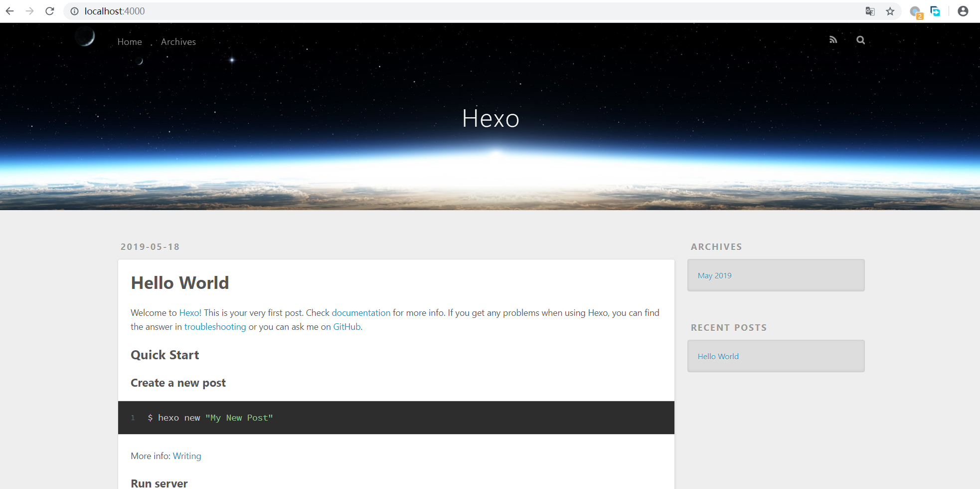Bookmark this page with the star icon
Viewport: 980px width, 489px height.
(890, 11)
